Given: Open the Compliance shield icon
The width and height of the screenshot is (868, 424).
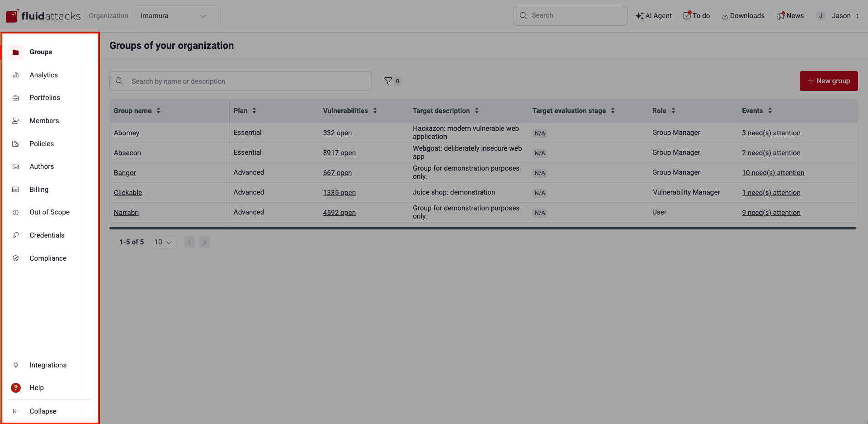Looking at the screenshot, I should 16,258.
